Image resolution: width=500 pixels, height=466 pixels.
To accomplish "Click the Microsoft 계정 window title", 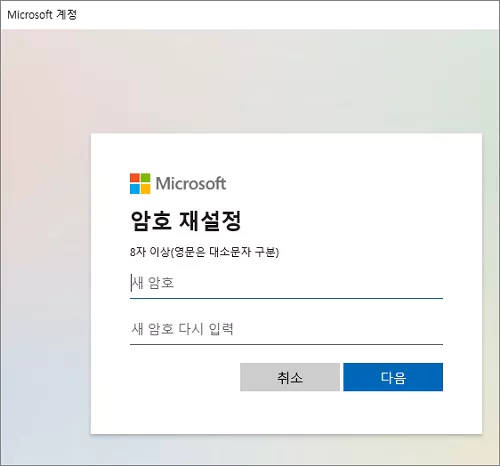I will [x=42, y=15].
